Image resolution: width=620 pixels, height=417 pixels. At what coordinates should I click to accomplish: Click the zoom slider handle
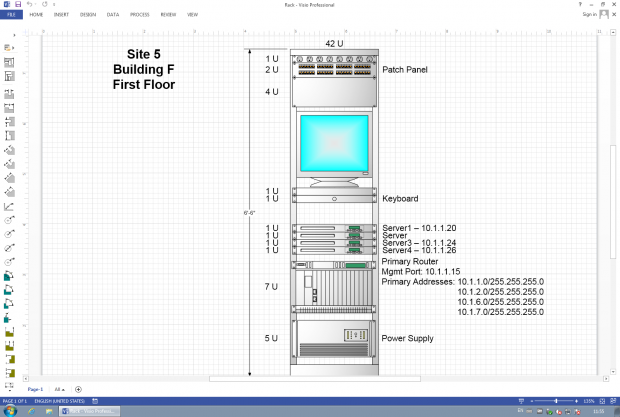(x=556, y=401)
